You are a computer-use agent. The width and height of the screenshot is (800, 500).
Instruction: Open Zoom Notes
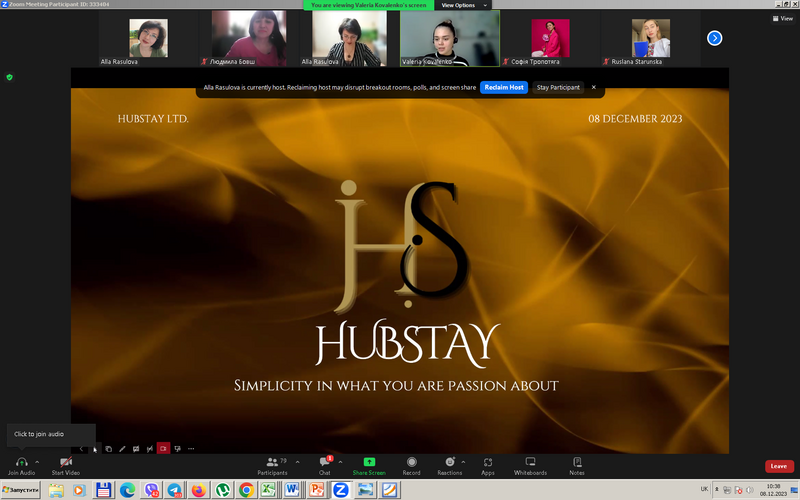coord(577,466)
